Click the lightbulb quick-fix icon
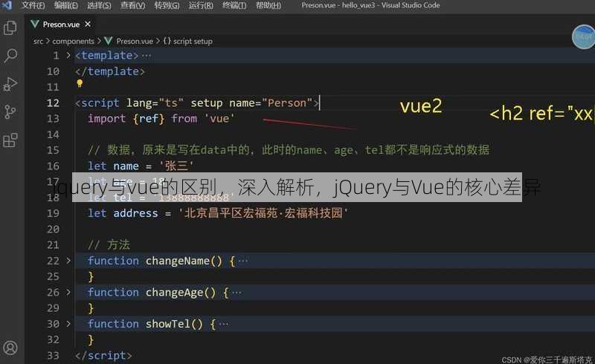The image size is (595, 364). 80,83
